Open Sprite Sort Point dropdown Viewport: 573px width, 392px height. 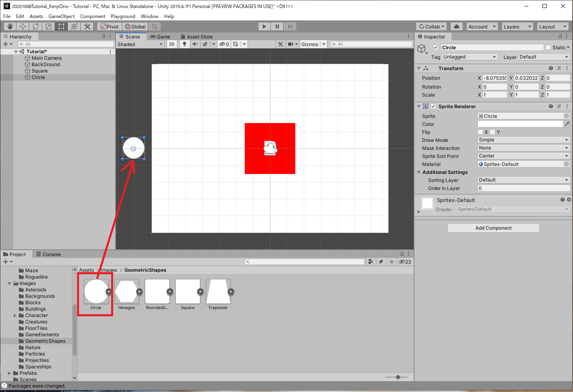click(x=524, y=156)
